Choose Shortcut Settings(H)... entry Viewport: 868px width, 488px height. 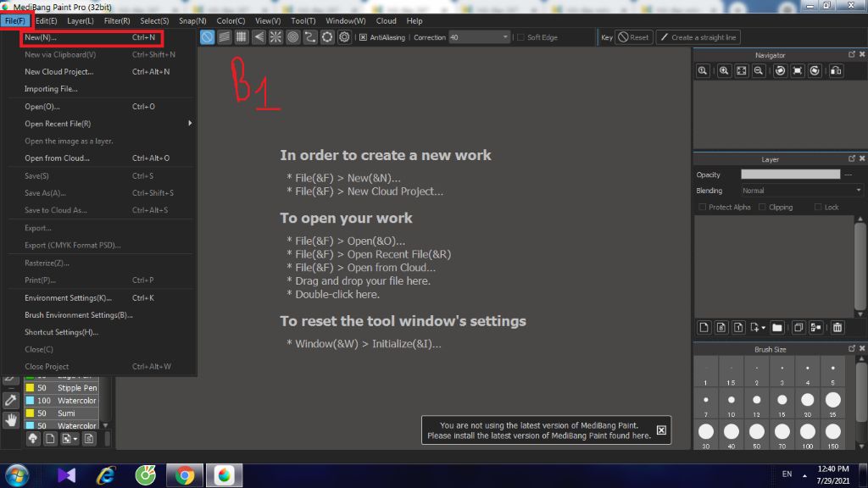[x=100, y=332]
